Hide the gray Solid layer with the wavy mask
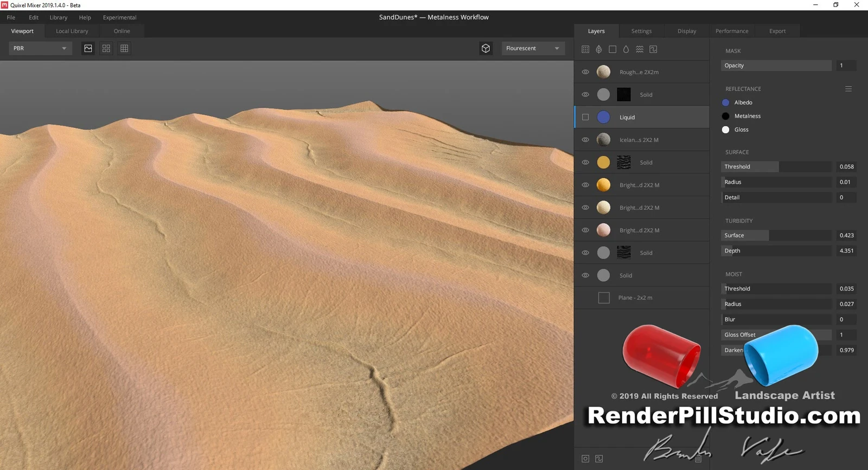The height and width of the screenshot is (470, 868). [x=585, y=253]
